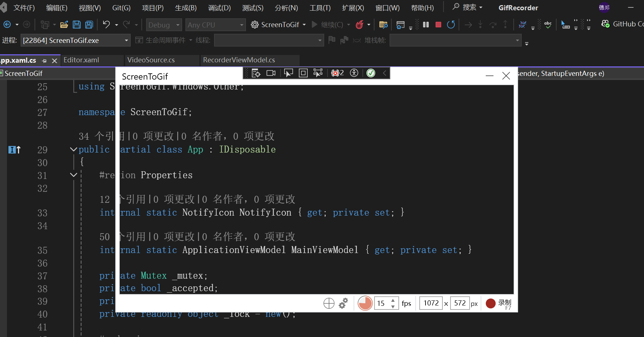Increase fps with the up arrow
The width and height of the screenshot is (644, 337).
coord(393,300)
